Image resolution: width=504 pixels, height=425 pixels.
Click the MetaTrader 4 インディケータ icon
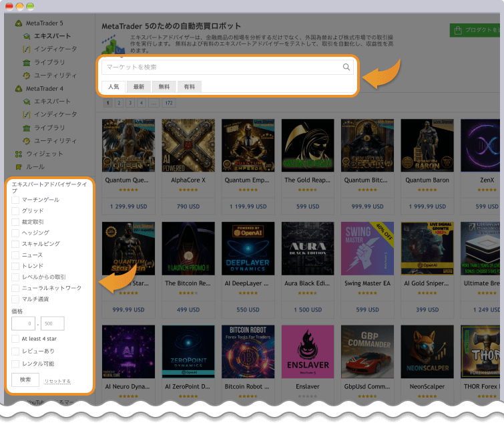[27, 114]
